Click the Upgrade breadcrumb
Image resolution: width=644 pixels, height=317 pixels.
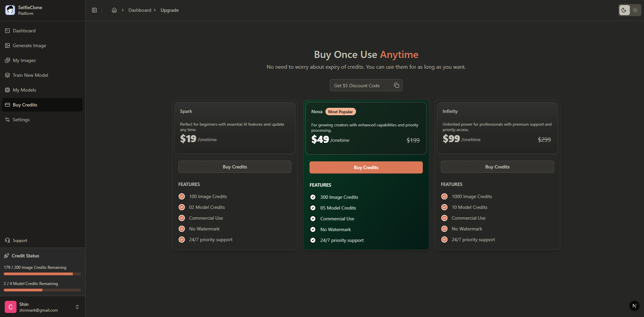pos(170,10)
